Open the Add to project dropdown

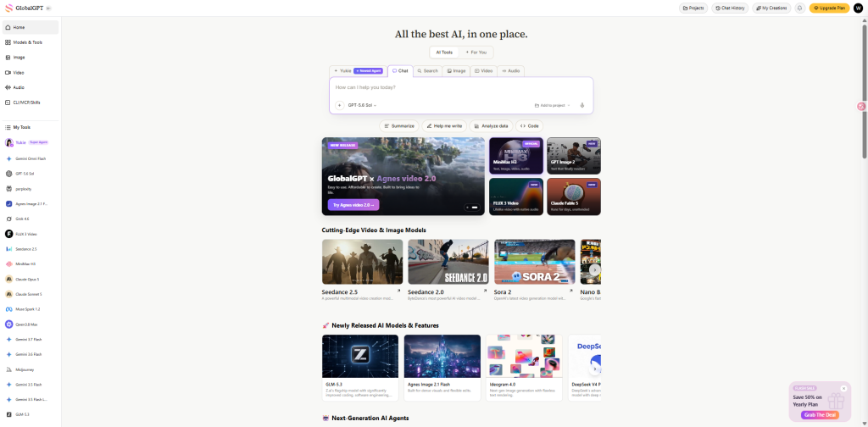coord(552,105)
